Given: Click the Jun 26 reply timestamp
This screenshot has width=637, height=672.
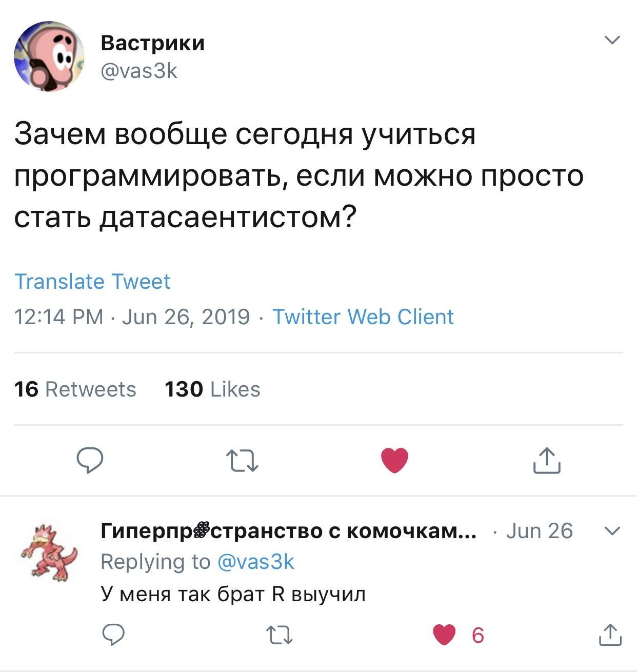Looking at the screenshot, I should point(539,531).
